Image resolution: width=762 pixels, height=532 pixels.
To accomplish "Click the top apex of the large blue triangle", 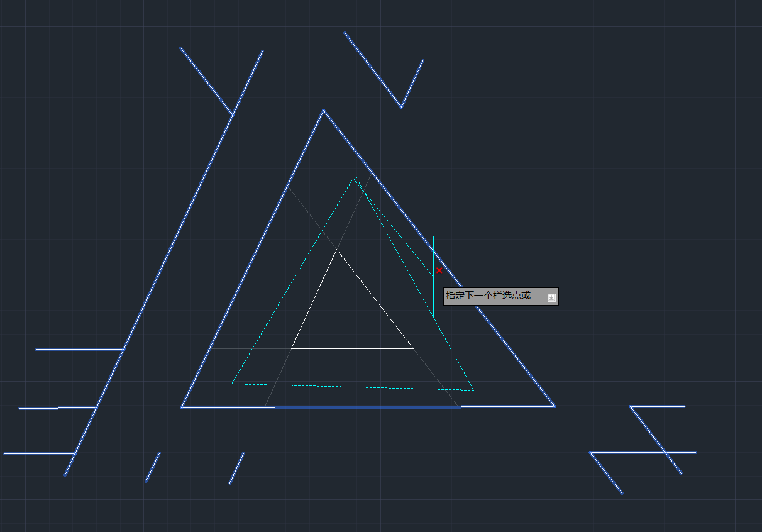I will click(323, 111).
